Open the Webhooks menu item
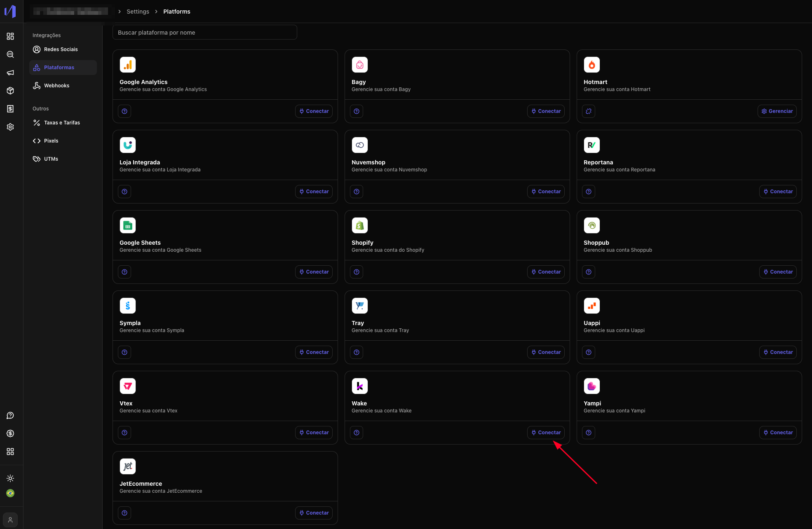Image resolution: width=812 pixels, height=529 pixels. pos(56,86)
